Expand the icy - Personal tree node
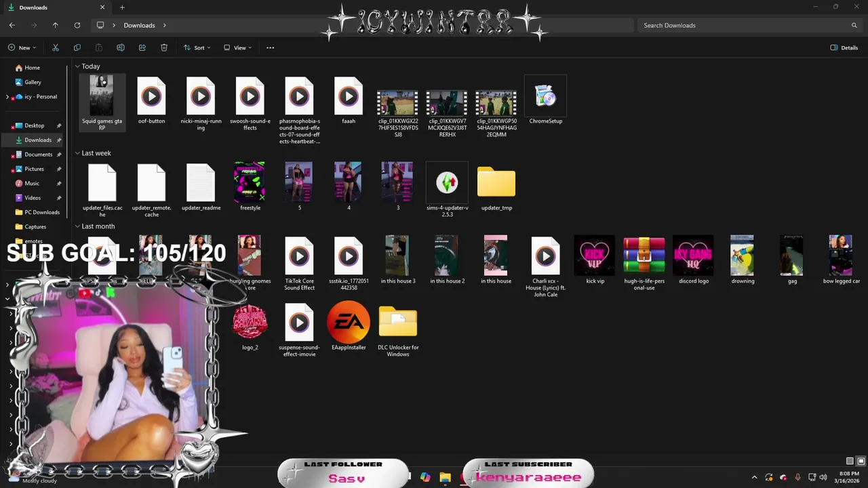 click(x=7, y=97)
